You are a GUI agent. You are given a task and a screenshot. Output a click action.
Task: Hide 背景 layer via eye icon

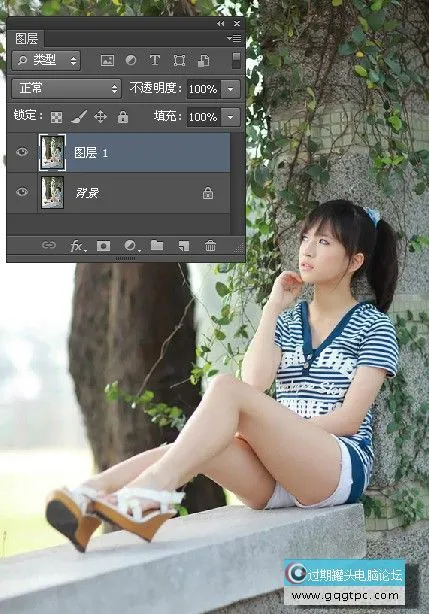[22, 192]
